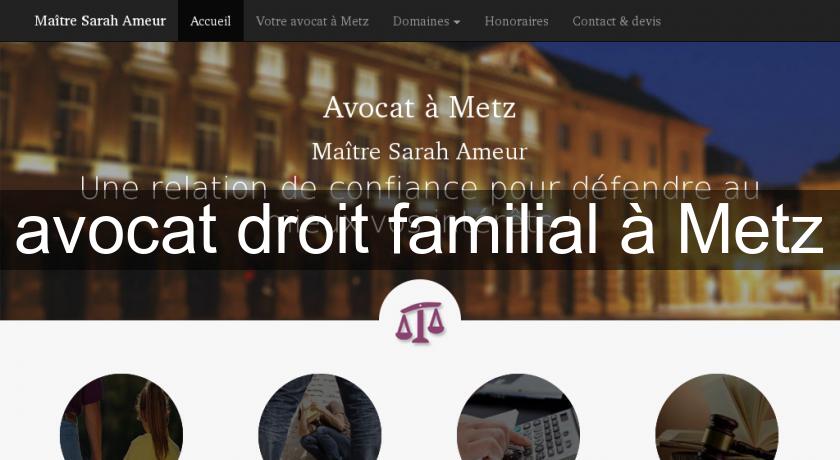Open the Accueil menu tab
840x460 pixels.
point(211,21)
